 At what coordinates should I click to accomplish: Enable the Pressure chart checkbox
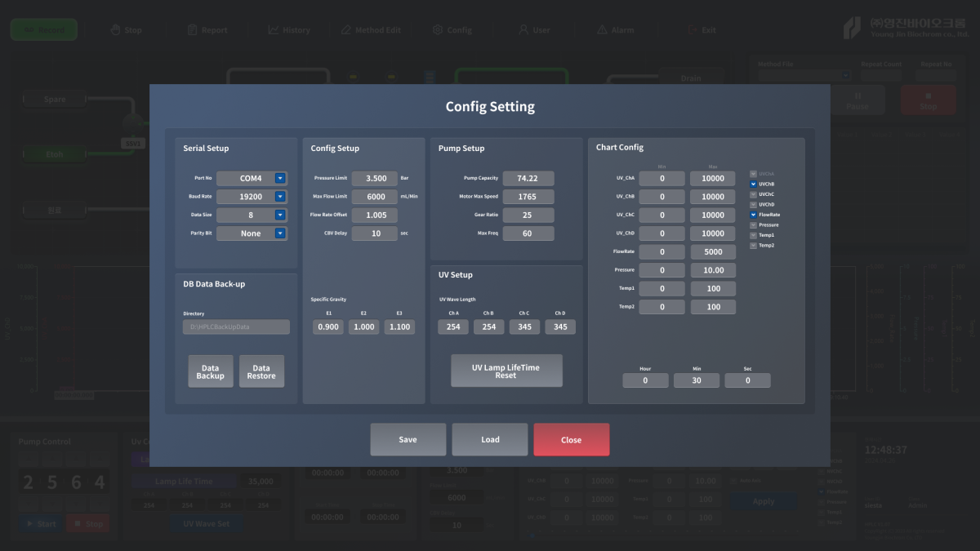pos(753,224)
